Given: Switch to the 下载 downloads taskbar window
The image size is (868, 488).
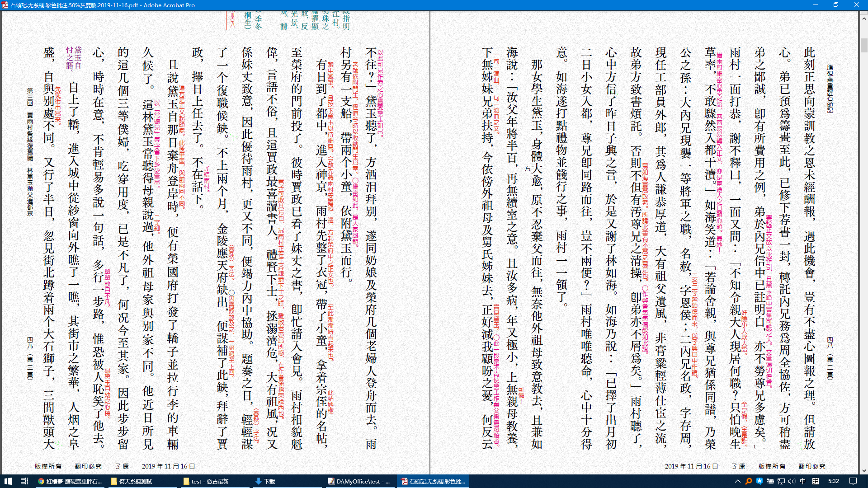Looking at the screenshot, I should coord(288,481).
